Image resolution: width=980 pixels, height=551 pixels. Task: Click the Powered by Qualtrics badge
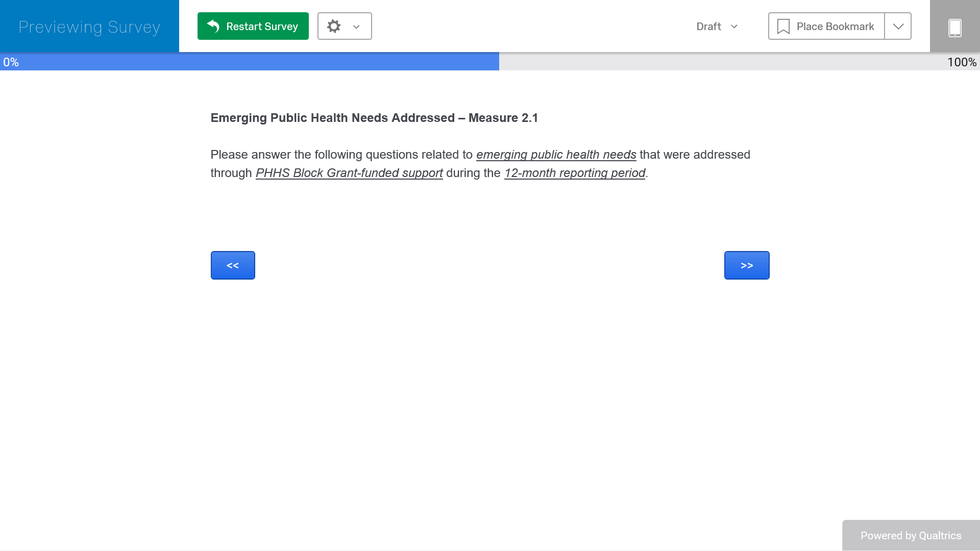tap(911, 535)
